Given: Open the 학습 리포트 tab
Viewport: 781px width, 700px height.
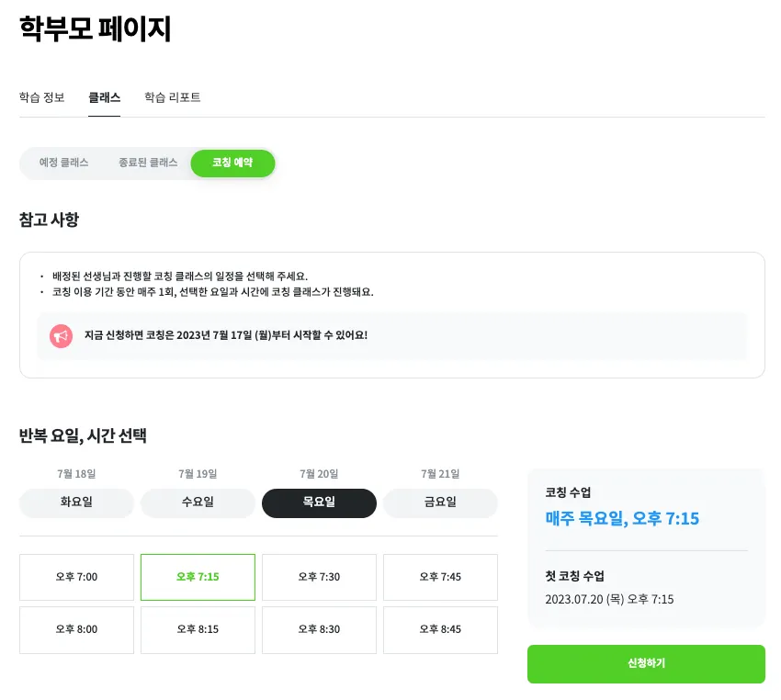Looking at the screenshot, I should [173, 97].
